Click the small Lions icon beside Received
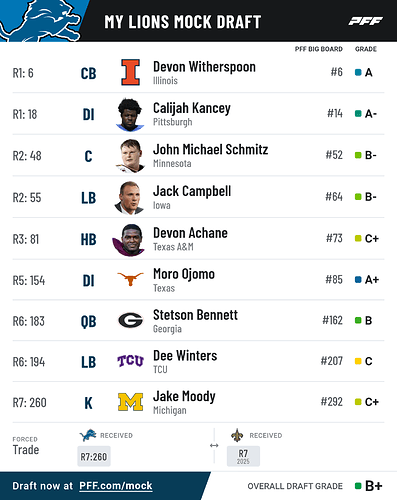Screen dimensions: 397x500 point(88,435)
